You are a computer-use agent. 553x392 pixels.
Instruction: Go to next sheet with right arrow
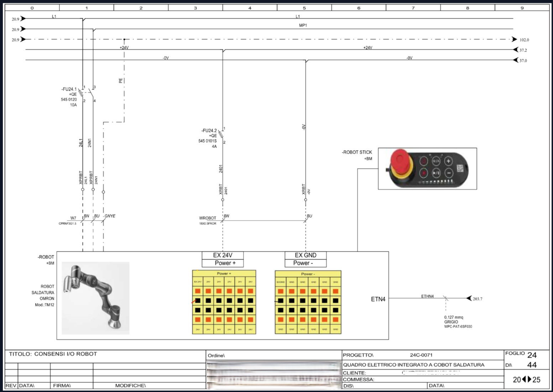529,379
